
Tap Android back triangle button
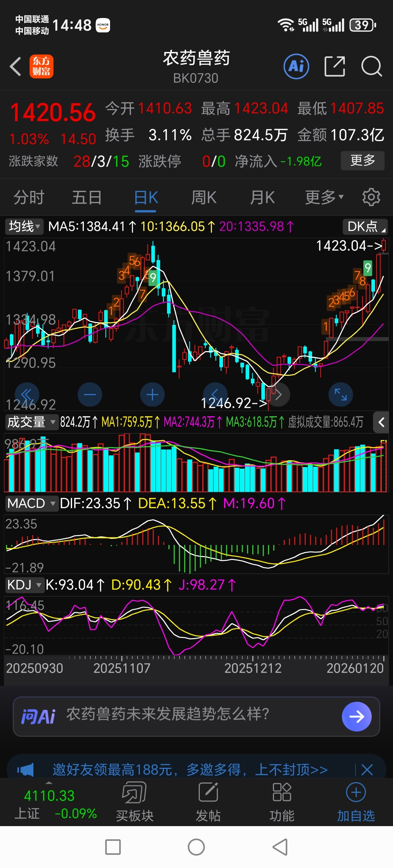(280, 847)
